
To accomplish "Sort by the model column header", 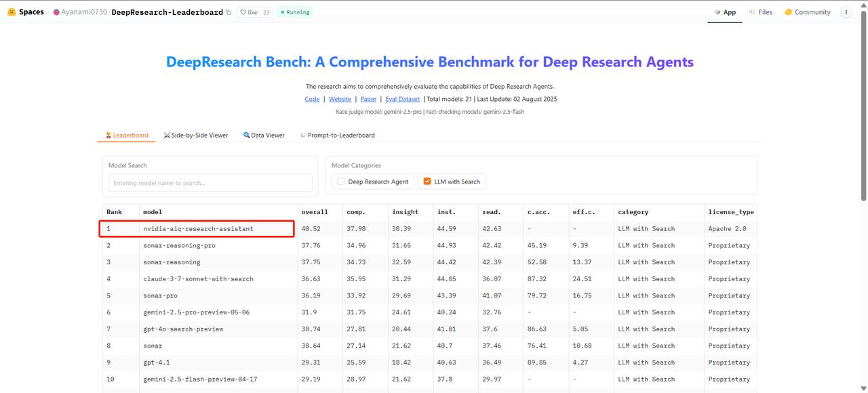I will tap(218, 212).
